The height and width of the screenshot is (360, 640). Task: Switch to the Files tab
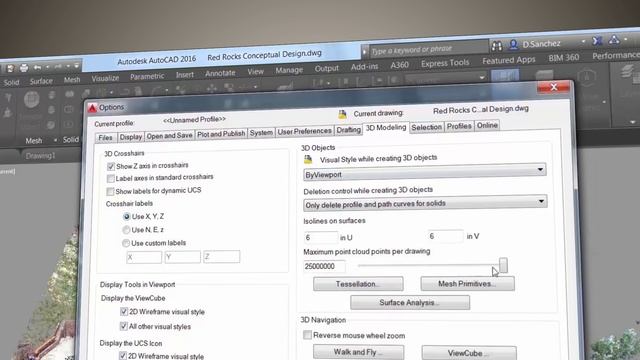coord(105,138)
